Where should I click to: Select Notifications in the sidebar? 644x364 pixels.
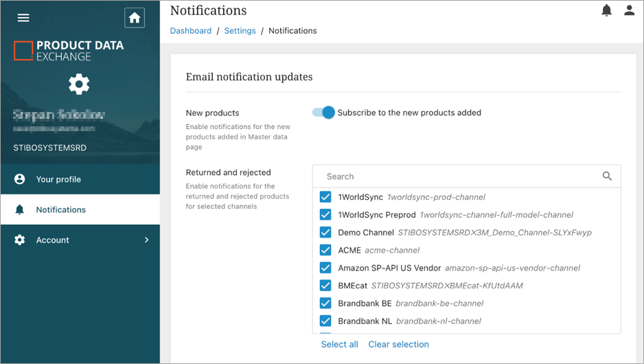(60, 209)
